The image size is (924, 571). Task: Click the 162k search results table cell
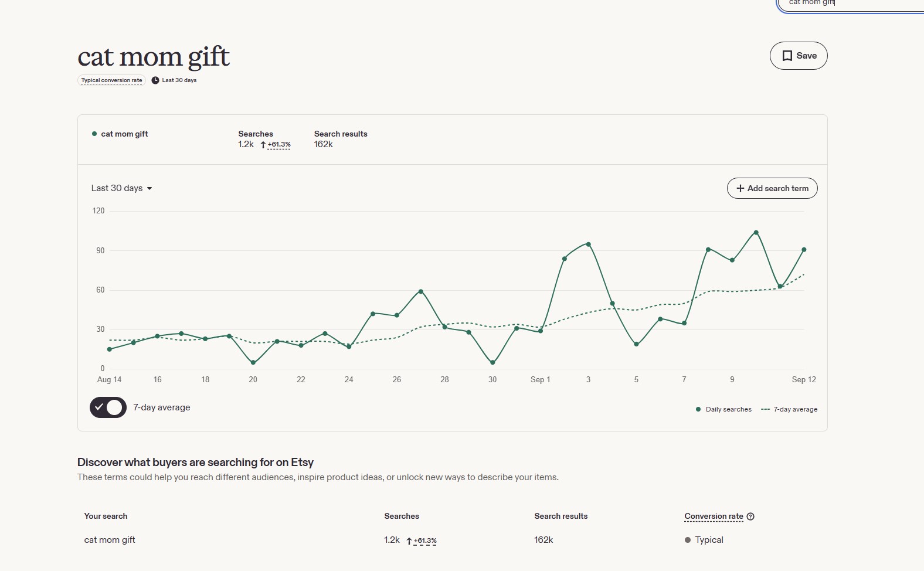(x=543, y=540)
